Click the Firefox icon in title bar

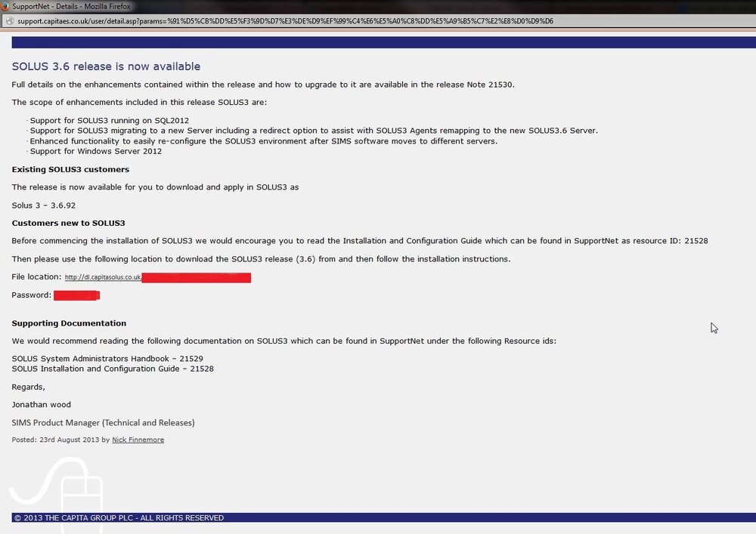coord(5,6)
